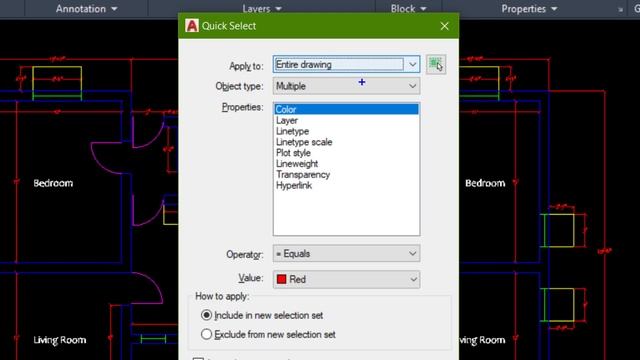Expand the Annotation ribbon panel
The width and height of the screenshot is (640, 360).
pos(87,9)
